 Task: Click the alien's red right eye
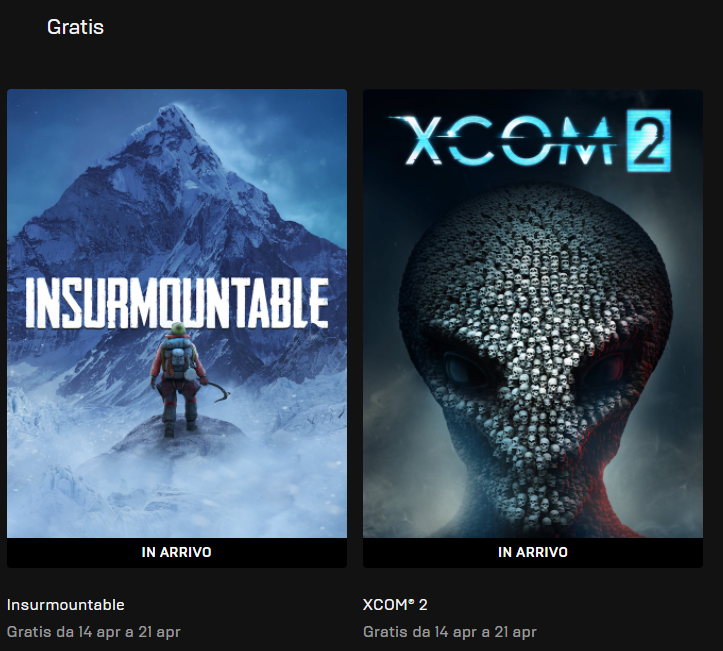pyautogui.click(x=607, y=366)
